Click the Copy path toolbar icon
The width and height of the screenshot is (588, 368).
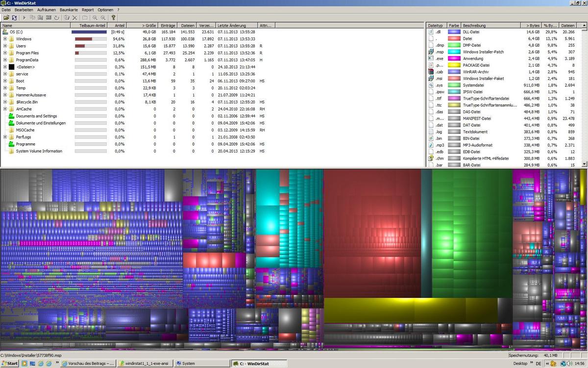click(33, 18)
